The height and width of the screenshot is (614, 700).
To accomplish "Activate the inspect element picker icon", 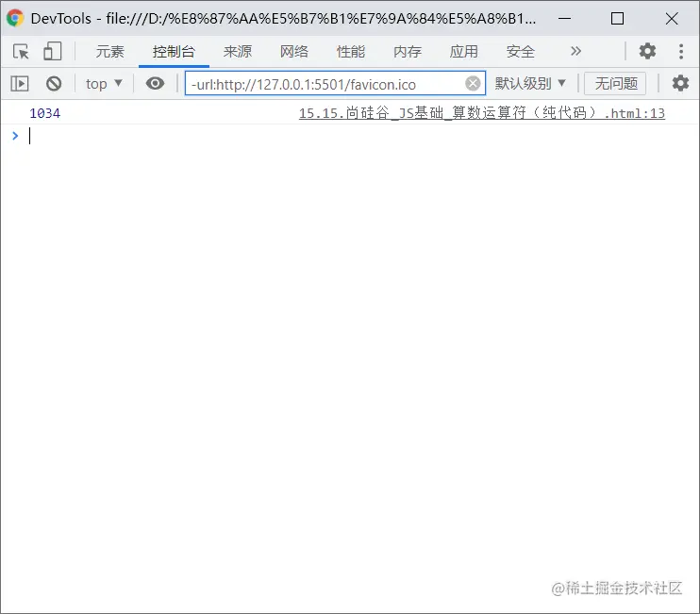I will pos(21,51).
